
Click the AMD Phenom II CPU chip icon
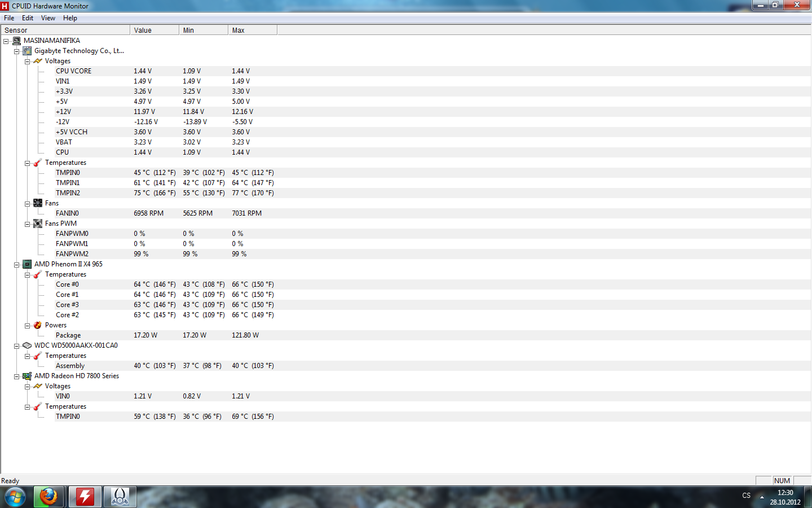[27, 264]
